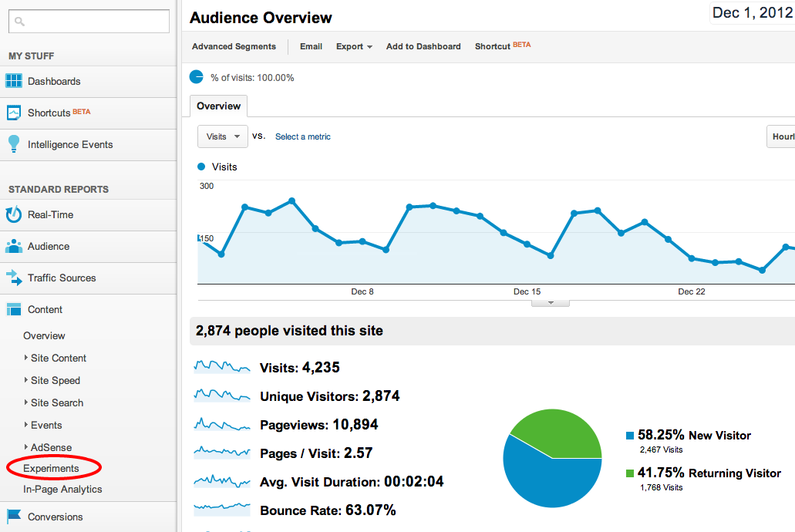Click Advanced Segments button
795x532 pixels.
pyautogui.click(x=234, y=46)
